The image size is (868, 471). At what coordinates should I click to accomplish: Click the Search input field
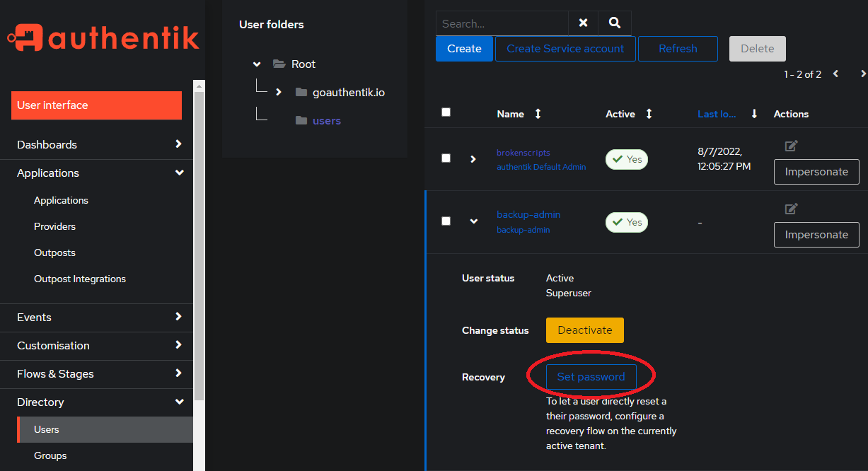click(502, 23)
